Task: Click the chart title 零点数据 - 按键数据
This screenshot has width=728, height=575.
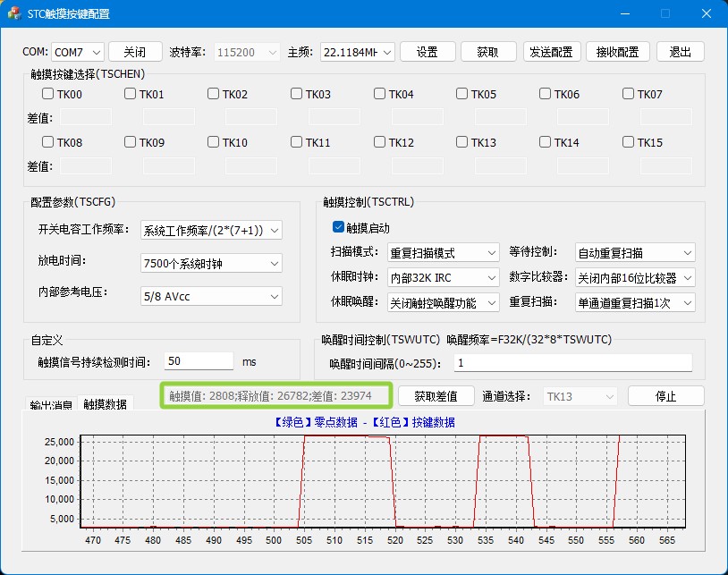Action: (363, 422)
